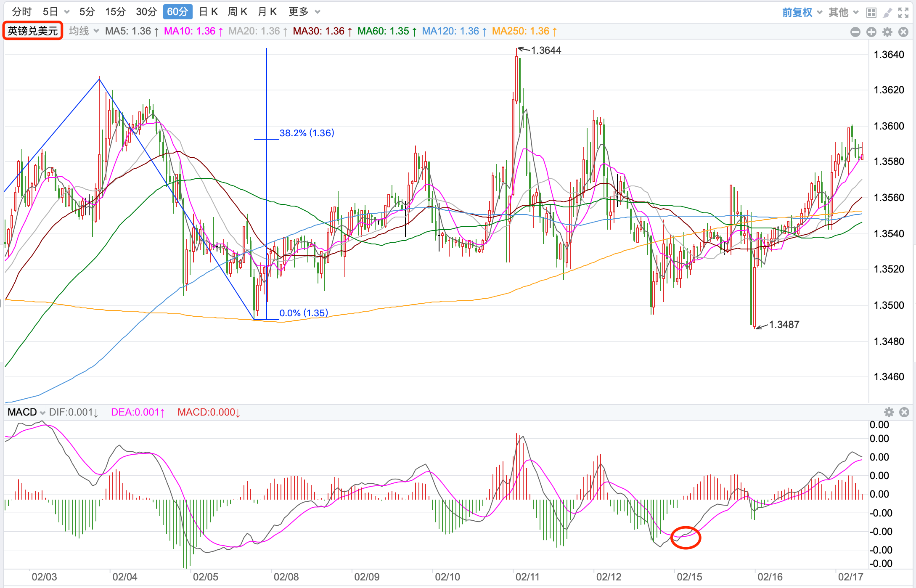
Task: Click the MA250 orange legend label
Action: pyautogui.click(x=524, y=31)
